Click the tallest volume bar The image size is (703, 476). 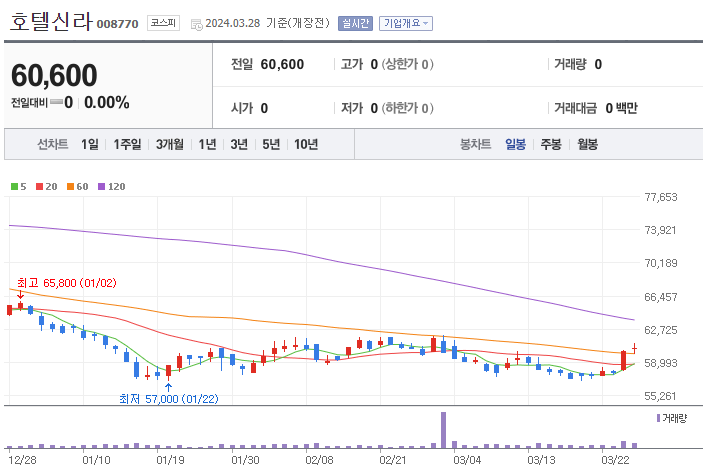click(x=443, y=430)
